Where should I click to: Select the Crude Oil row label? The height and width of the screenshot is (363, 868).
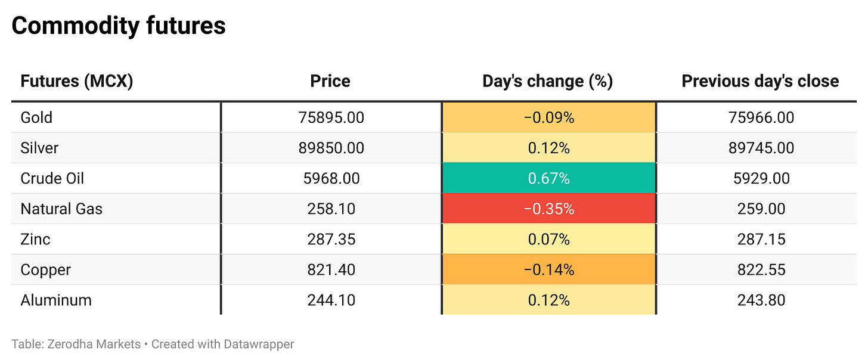[52, 178]
